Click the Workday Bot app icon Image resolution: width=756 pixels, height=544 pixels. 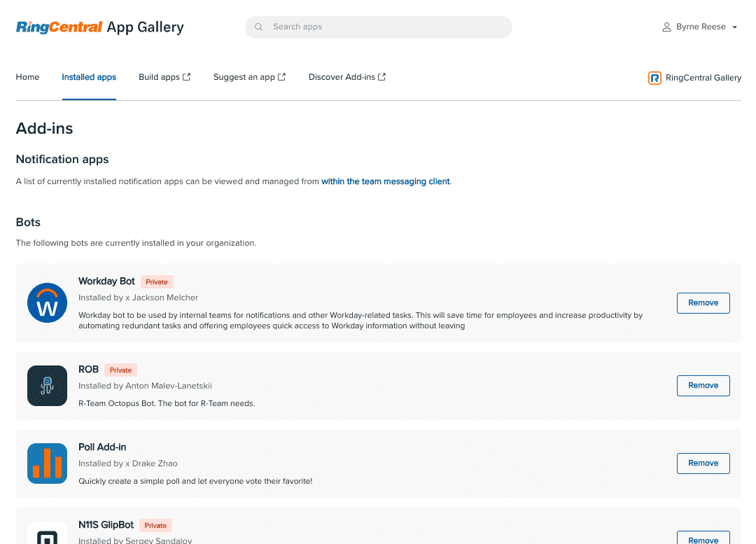tap(47, 303)
